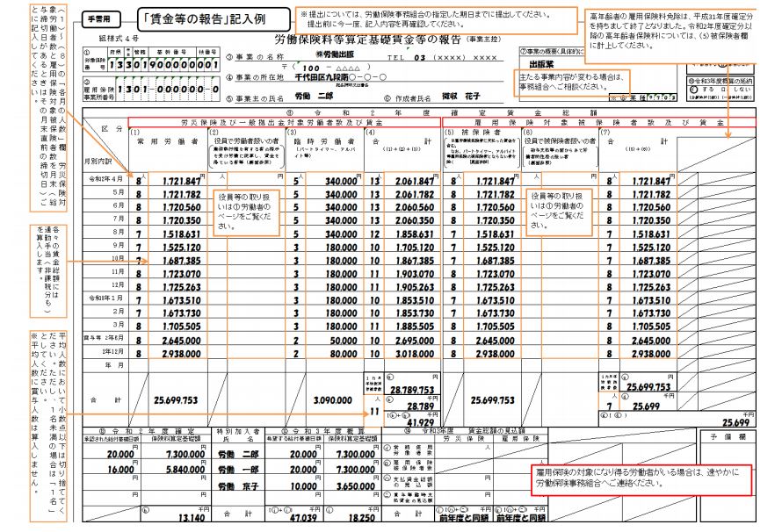Click the business name ㈱労働出版
782x532 pixels.
click(x=335, y=54)
